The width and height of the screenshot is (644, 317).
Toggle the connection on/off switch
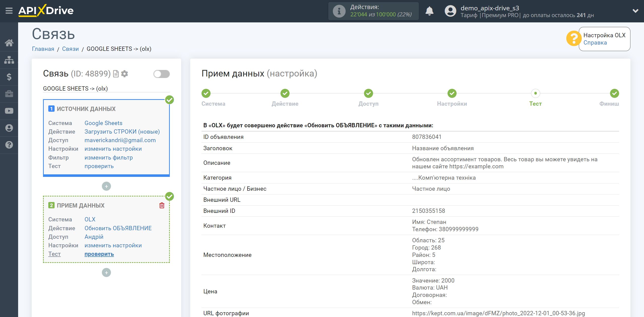[162, 74]
